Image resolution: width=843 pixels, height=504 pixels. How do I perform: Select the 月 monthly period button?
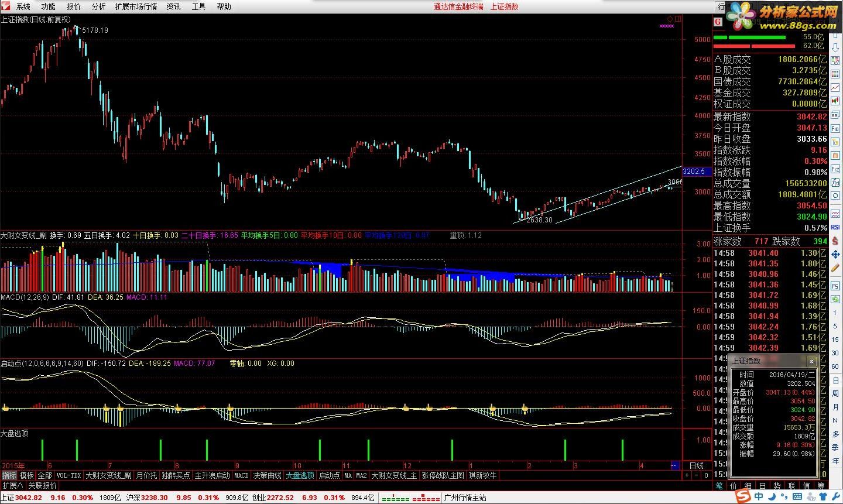click(x=835, y=407)
